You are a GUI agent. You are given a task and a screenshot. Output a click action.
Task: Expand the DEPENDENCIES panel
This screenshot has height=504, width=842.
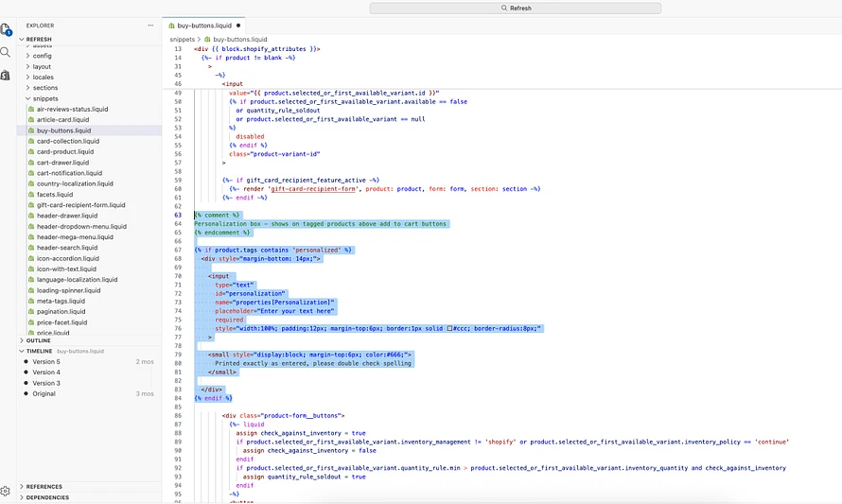click(x=47, y=497)
